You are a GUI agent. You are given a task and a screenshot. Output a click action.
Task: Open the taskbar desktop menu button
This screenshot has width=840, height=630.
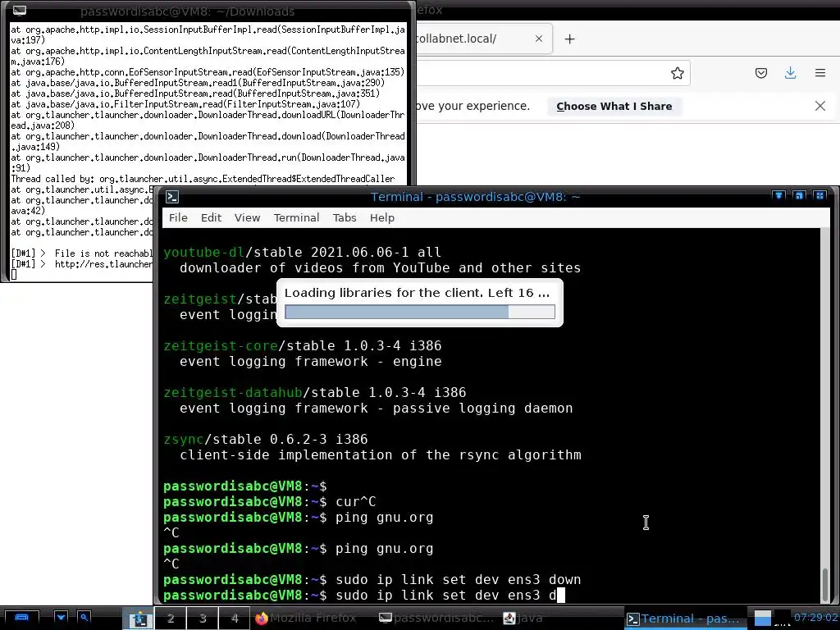tap(21, 617)
